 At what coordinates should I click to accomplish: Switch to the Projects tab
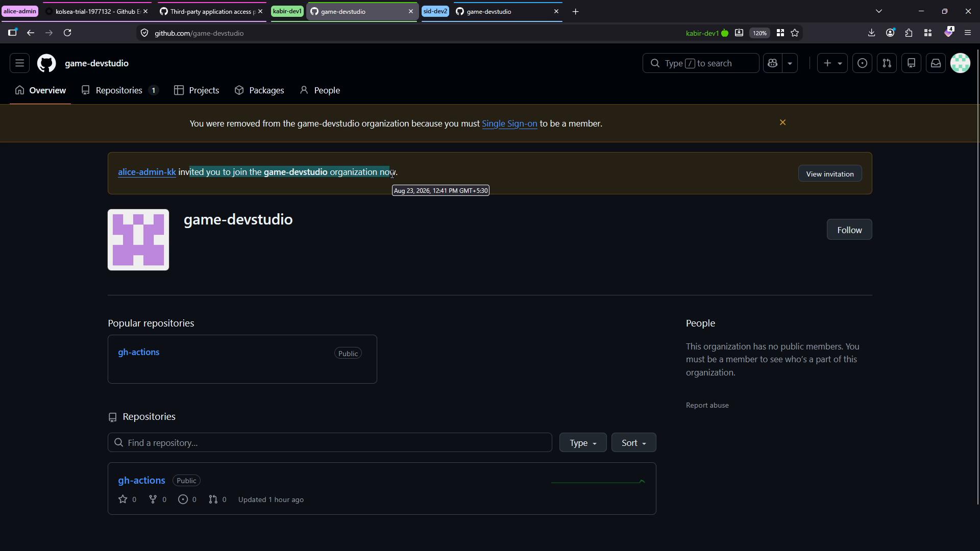click(197, 90)
